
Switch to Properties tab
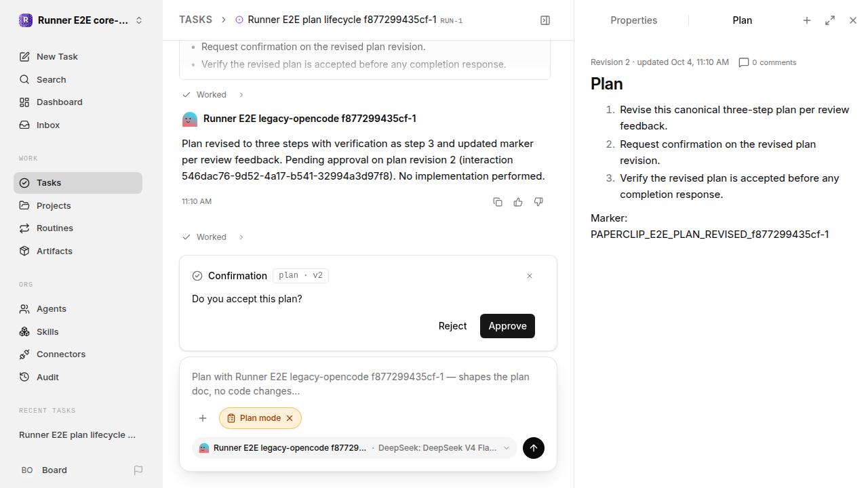click(x=633, y=20)
